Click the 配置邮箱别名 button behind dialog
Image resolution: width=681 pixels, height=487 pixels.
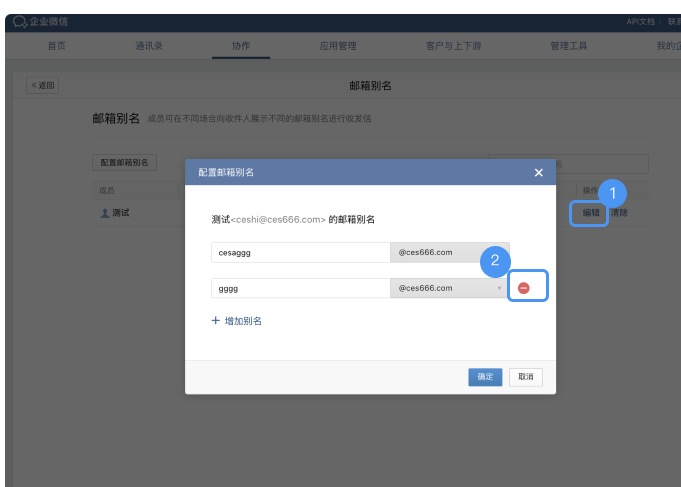tap(125, 162)
